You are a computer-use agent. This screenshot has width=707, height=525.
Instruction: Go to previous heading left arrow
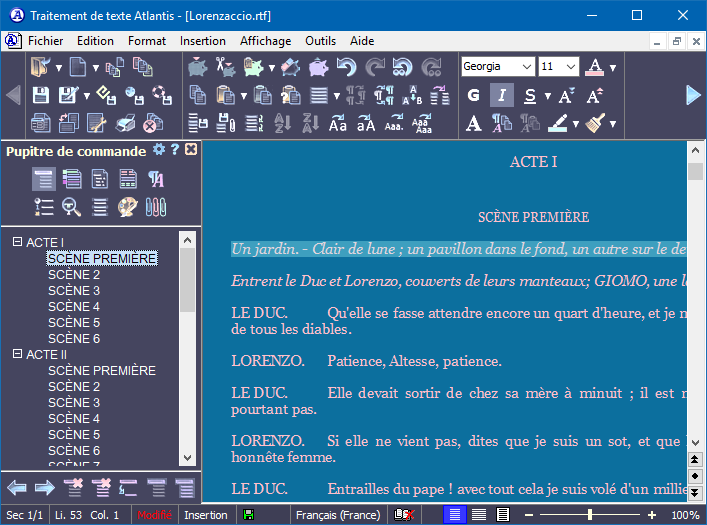pos(17,488)
